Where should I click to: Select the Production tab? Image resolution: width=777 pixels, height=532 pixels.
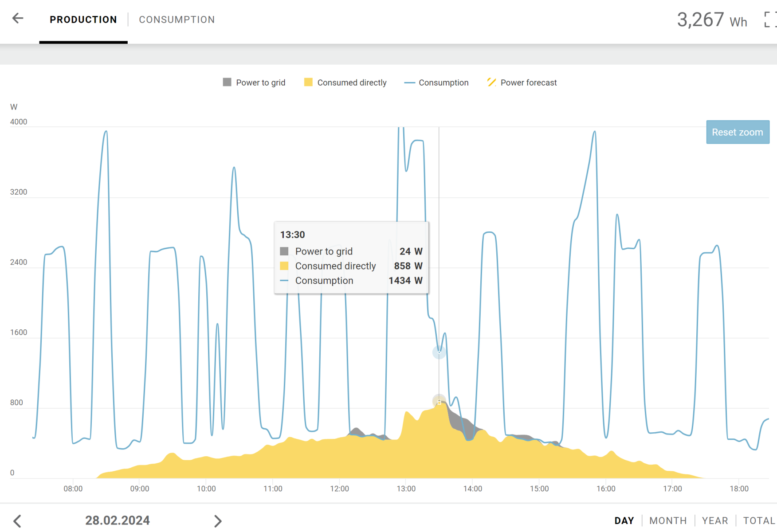[83, 20]
